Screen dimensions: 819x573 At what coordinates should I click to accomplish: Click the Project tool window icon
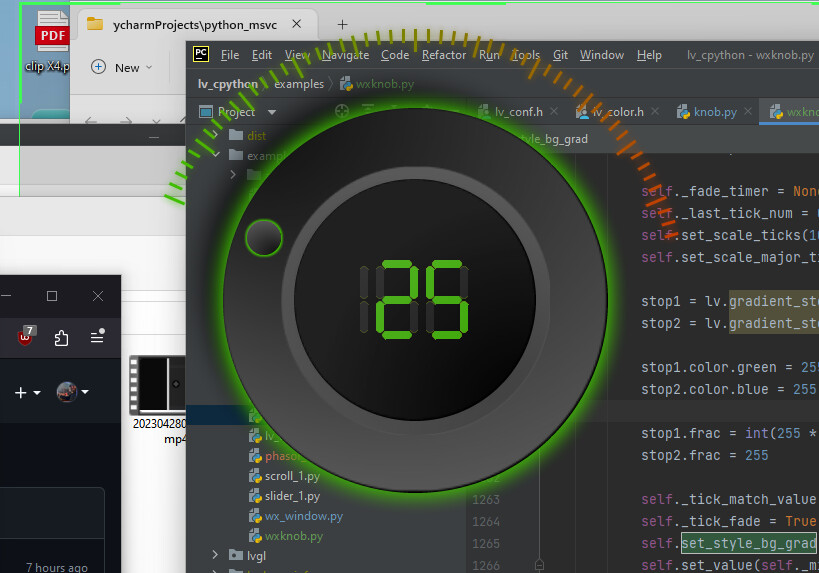point(206,112)
